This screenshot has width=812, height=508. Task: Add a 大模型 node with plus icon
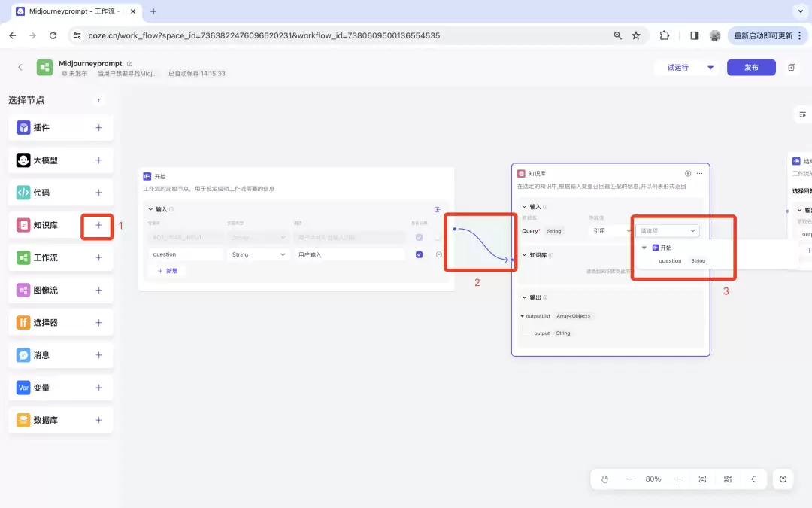tap(98, 160)
